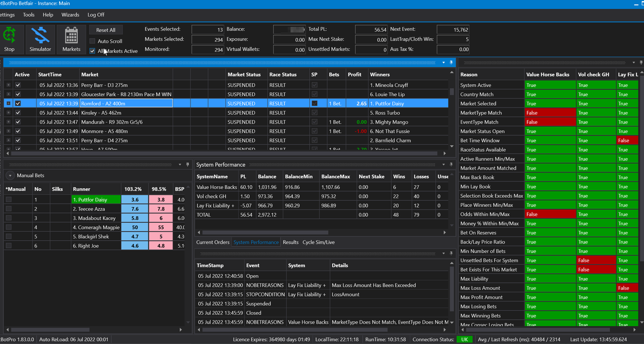The width and height of the screenshot is (644, 344).
Task: Tick manual checkbox for Teecee Azza
Action: (9, 209)
